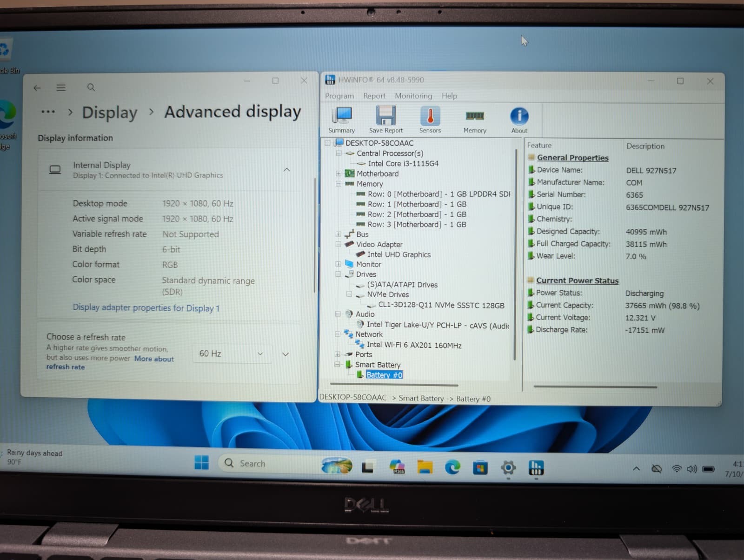Open the Sensors thermometer tool
Screen dimensions: 744x560
[x=430, y=120]
